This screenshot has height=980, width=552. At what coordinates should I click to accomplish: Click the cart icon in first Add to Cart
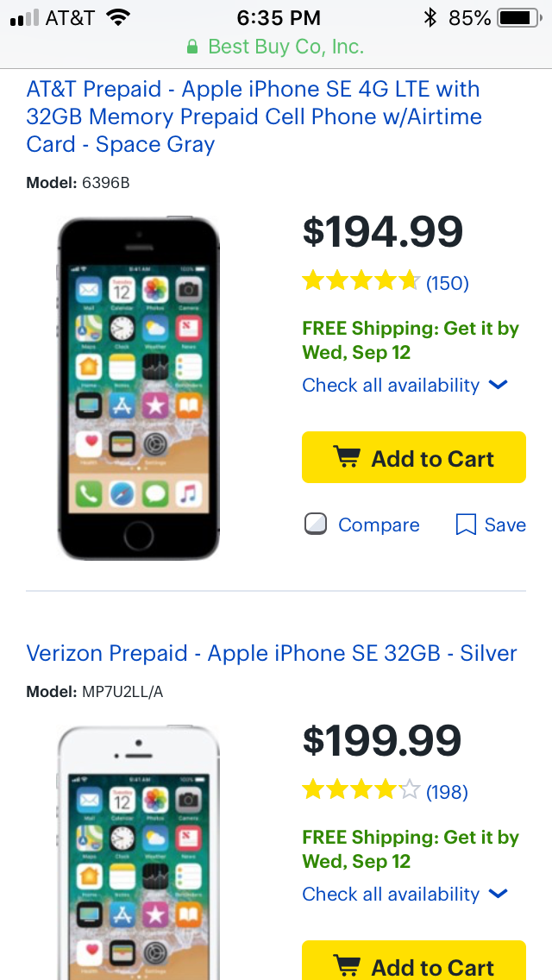pos(347,457)
